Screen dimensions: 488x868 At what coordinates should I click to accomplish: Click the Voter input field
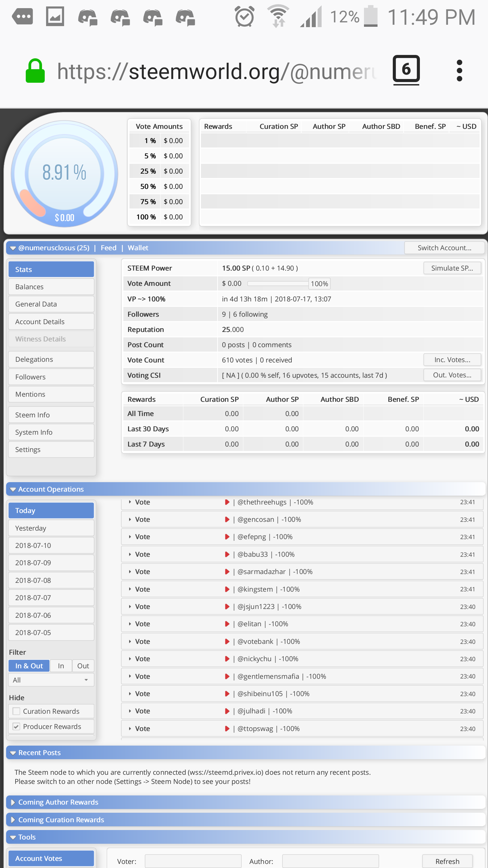click(193, 861)
